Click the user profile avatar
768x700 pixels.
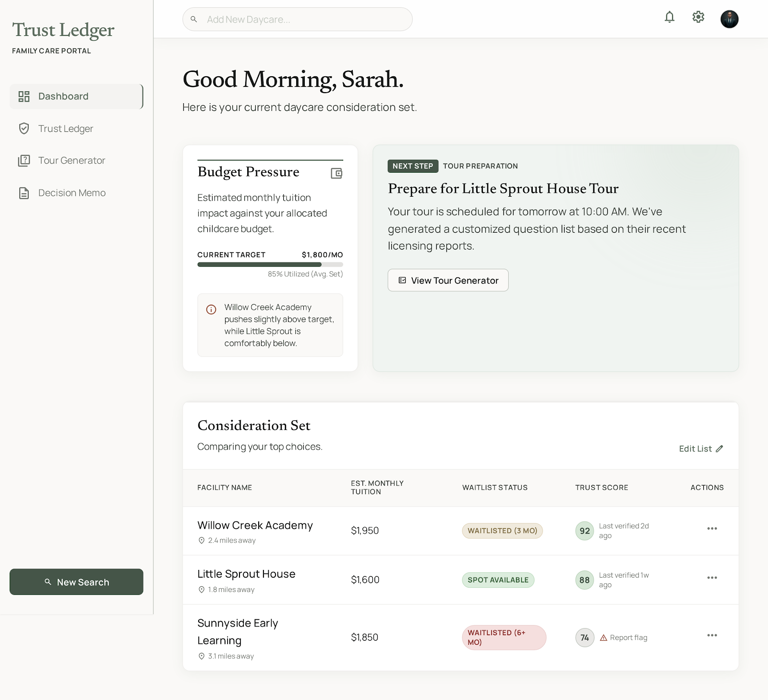tap(729, 18)
